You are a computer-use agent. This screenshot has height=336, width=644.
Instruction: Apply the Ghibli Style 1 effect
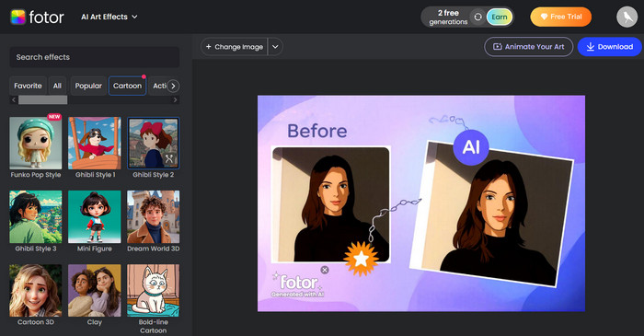[95, 144]
